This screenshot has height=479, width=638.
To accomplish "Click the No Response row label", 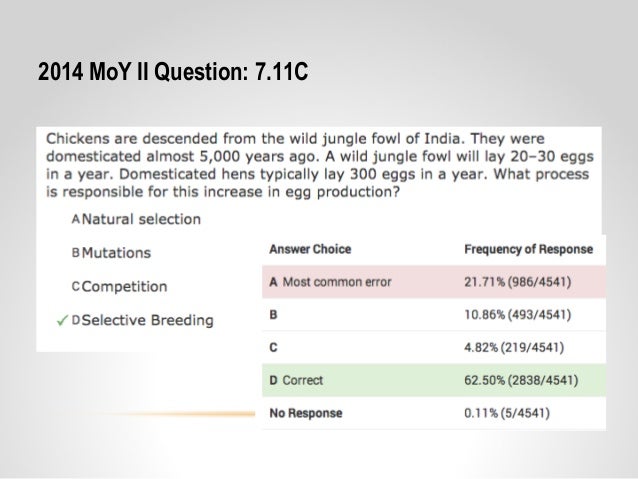I will 306,413.
